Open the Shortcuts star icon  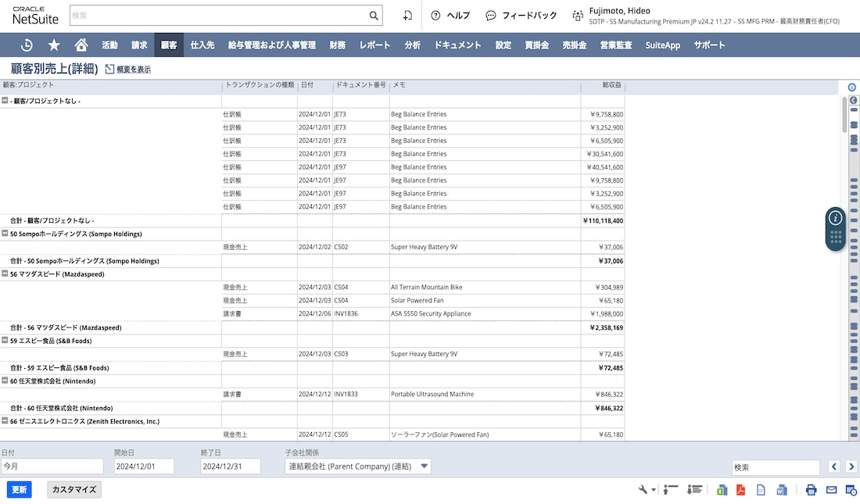click(x=54, y=45)
